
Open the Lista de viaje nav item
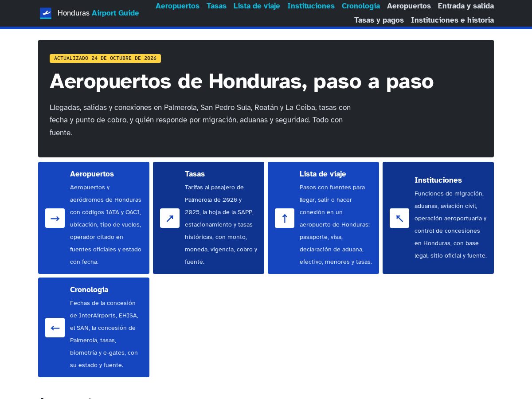257,6
